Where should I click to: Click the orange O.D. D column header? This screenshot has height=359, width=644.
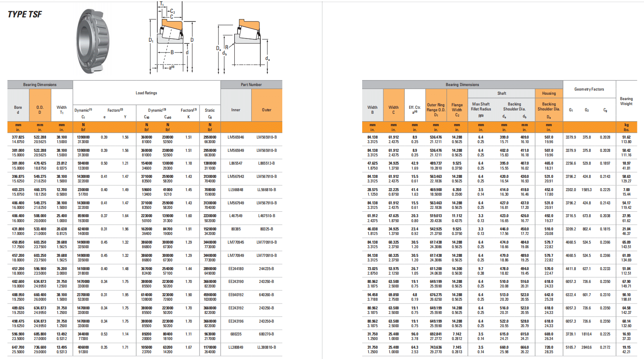[40, 110]
